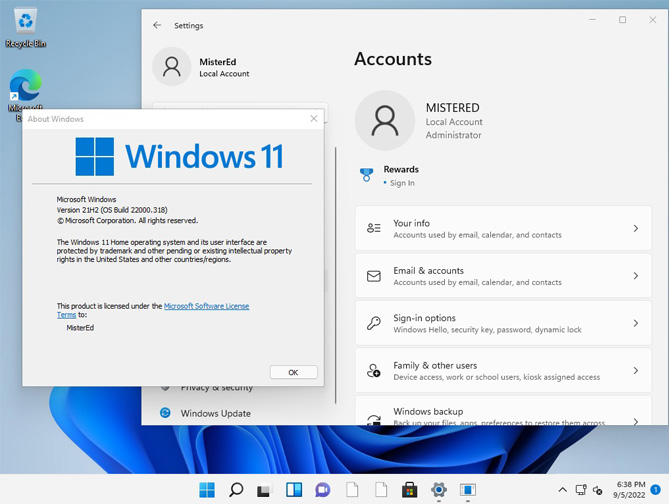Viewport: 669px width, 504px height.
Task: Click the 'Accounts' page heading
Action: click(x=393, y=59)
